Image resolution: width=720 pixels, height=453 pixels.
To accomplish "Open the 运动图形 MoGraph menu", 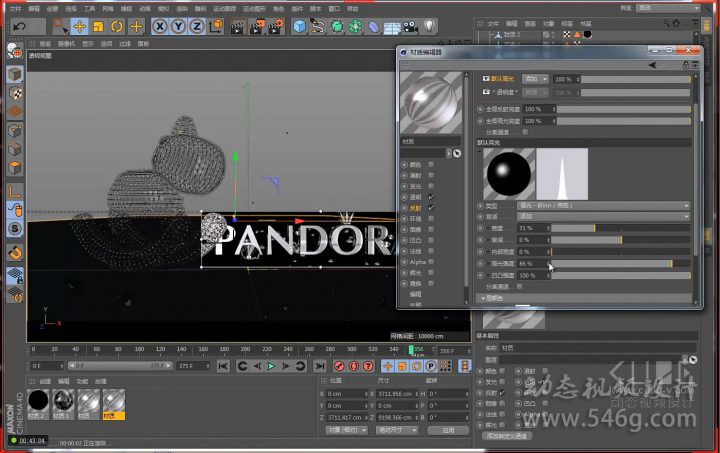I will point(254,9).
